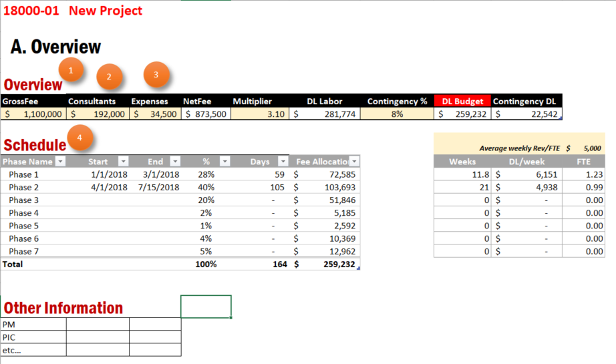Click the Multiplier header cell
The image size is (616, 364).
tap(260, 101)
